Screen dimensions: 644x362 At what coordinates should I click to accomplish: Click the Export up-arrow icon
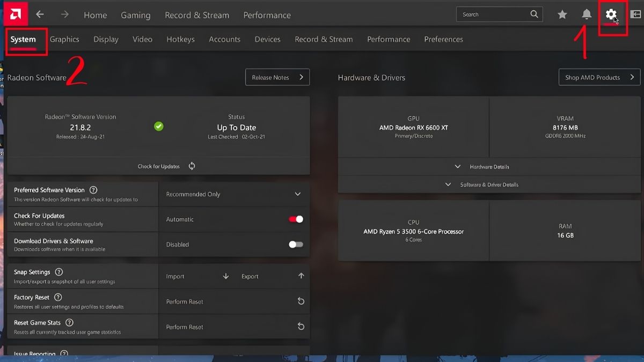click(301, 276)
